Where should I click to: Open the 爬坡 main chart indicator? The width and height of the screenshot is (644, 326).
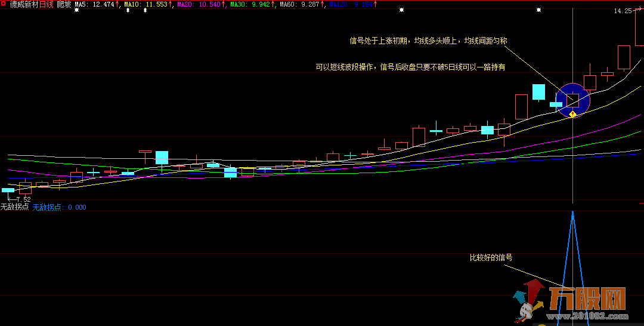tap(64, 5)
